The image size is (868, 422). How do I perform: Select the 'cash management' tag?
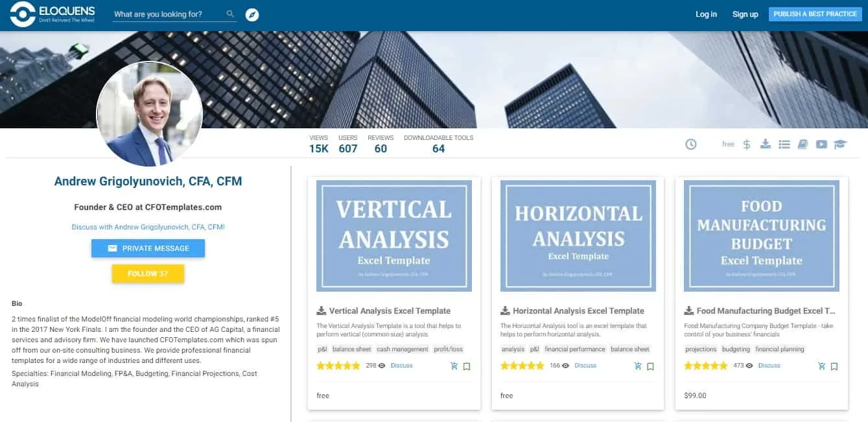(403, 349)
